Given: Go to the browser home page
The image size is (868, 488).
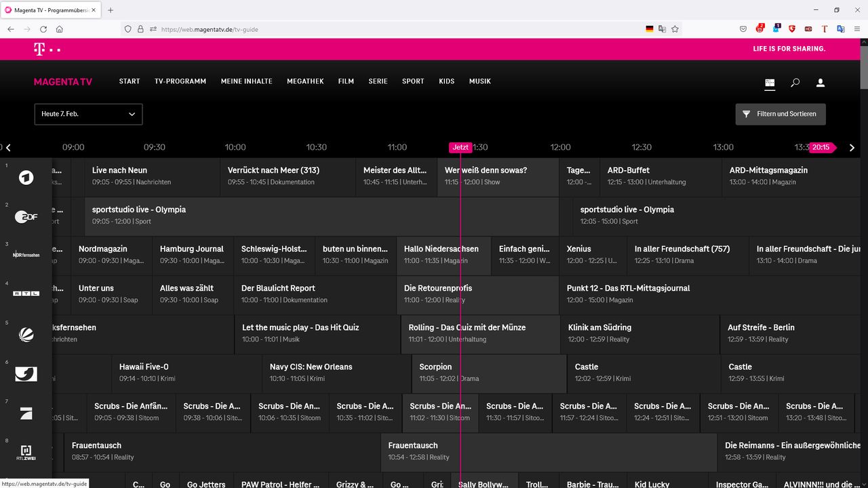Looking at the screenshot, I should [x=60, y=29].
